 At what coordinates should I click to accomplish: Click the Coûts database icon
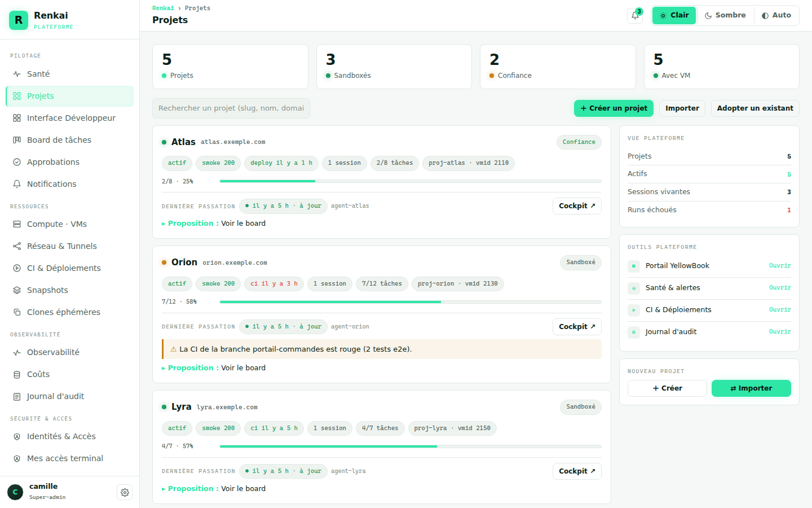[x=17, y=374]
